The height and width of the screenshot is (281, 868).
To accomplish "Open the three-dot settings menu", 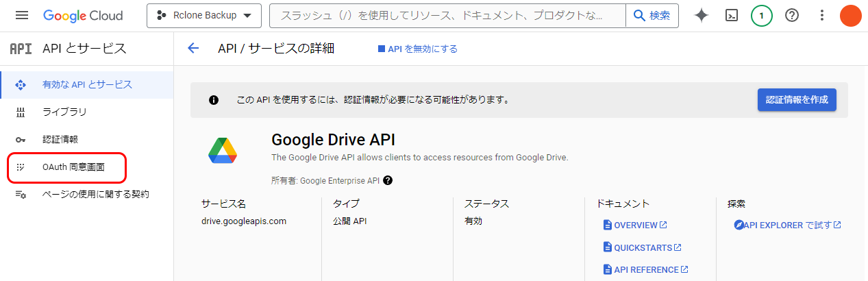I will (822, 15).
